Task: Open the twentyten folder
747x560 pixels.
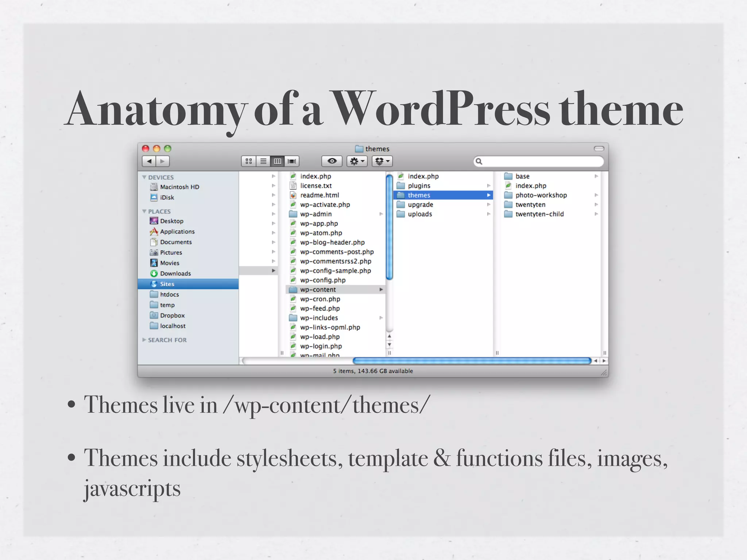Action: 525,205
